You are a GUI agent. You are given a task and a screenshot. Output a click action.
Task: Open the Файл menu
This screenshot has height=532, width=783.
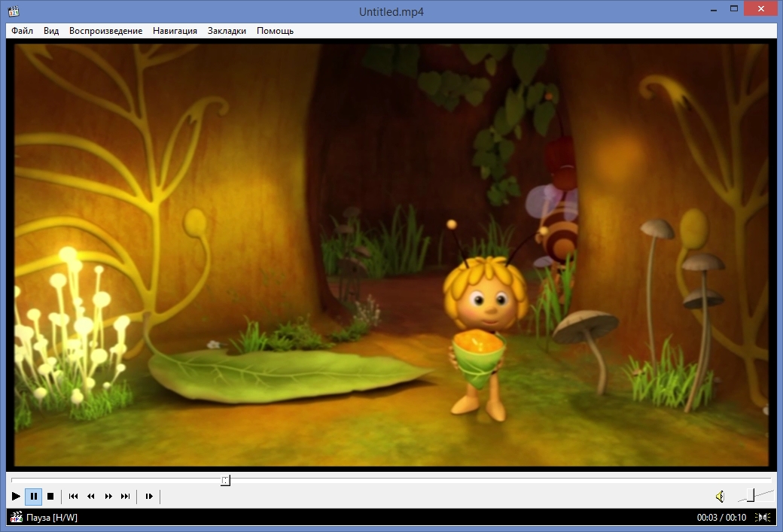[x=23, y=30]
